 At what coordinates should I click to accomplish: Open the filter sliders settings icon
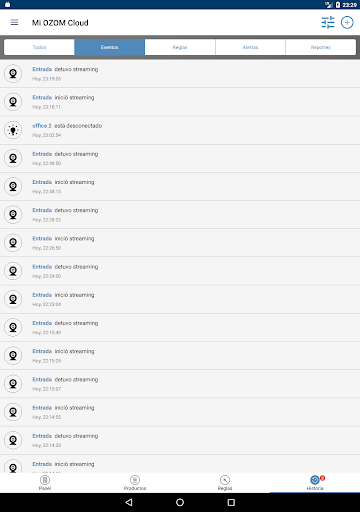pyautogui.click(x=328, y=22)
